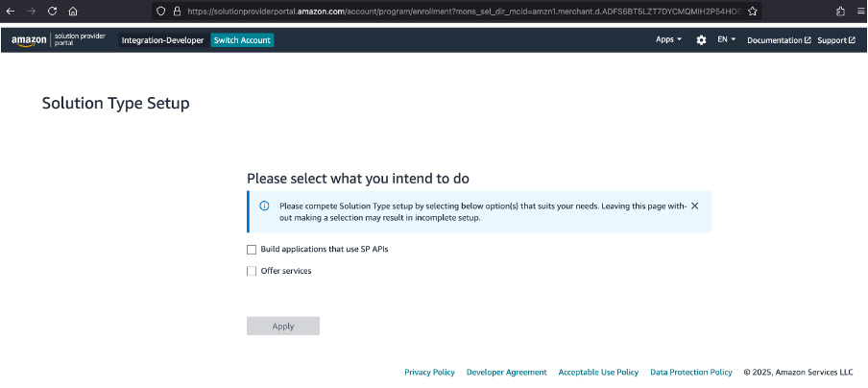
Task: Bookmark this page with the star icon
Action: [x=752, y=12]
